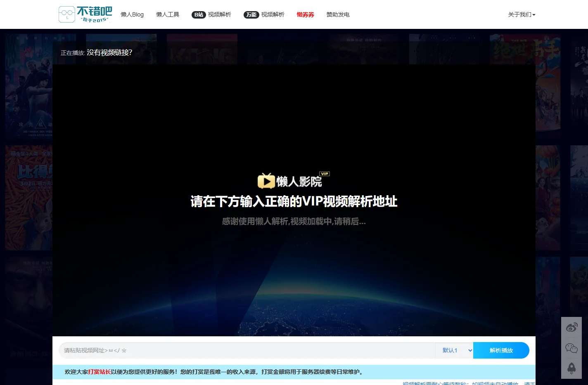Open the 默认1 parse line dropdown
The height and width of the screenshot is (385, 588).
[454, 350]
